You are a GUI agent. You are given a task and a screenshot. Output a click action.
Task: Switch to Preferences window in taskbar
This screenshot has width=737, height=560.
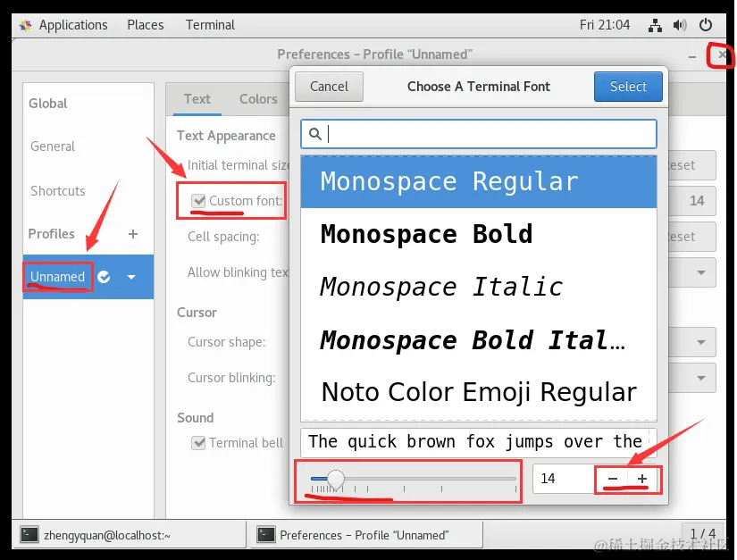(x=367, y=535)
